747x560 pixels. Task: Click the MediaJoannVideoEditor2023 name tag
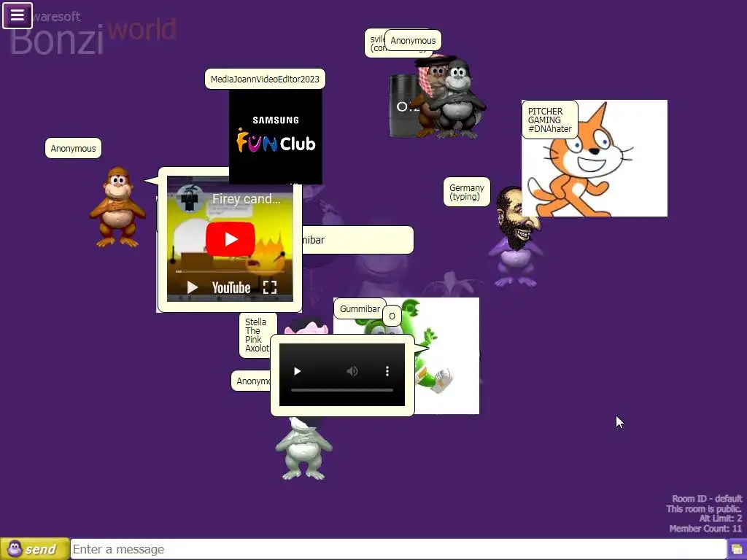tap(265, 79)
